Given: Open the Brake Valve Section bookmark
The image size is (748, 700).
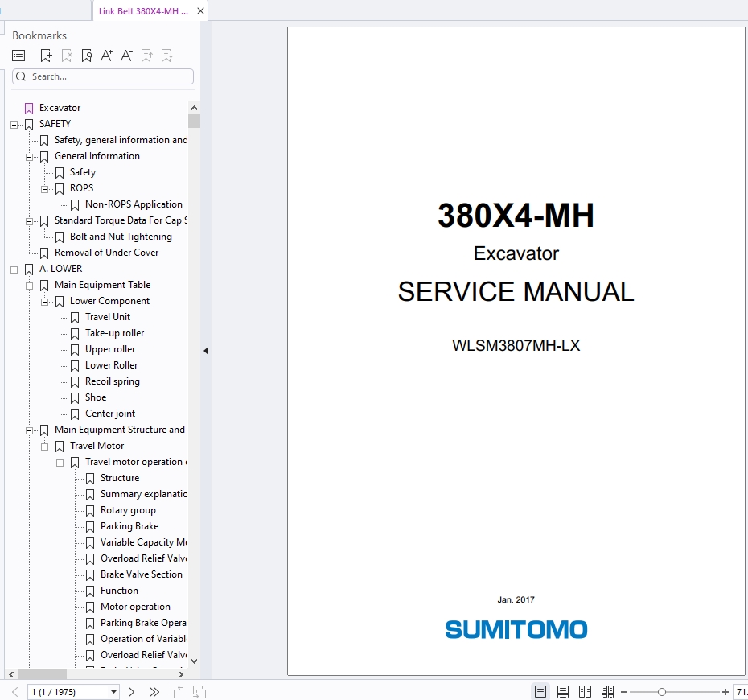Looking at the screenshot, I should point(142,574).
